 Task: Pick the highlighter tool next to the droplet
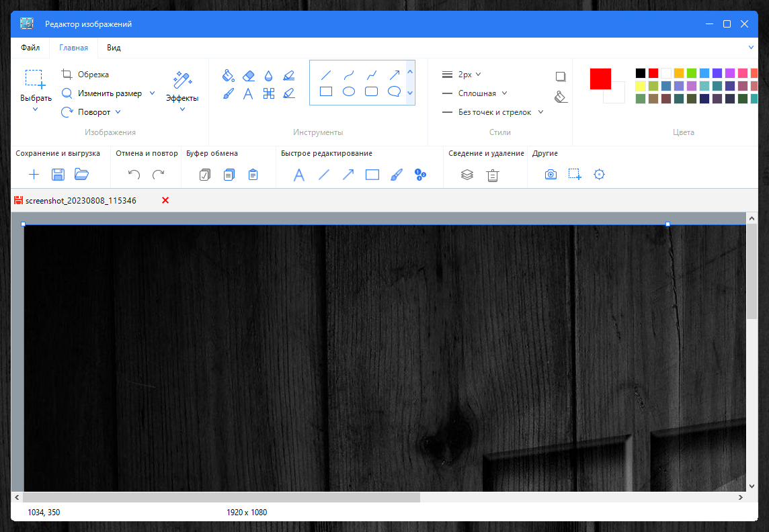[289, 75]
